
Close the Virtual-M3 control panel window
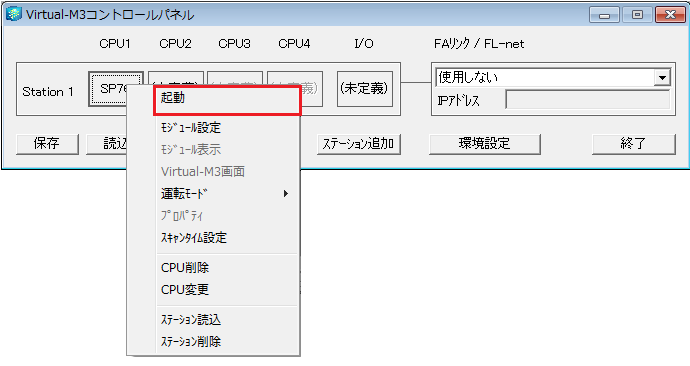tap(670, 15)
